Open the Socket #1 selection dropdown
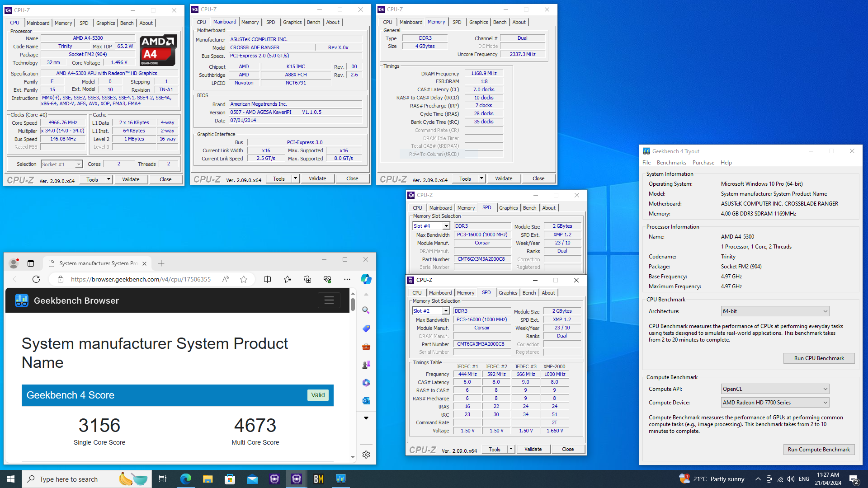The height and width of the screenshot is (488, 868). click(61, 164)
